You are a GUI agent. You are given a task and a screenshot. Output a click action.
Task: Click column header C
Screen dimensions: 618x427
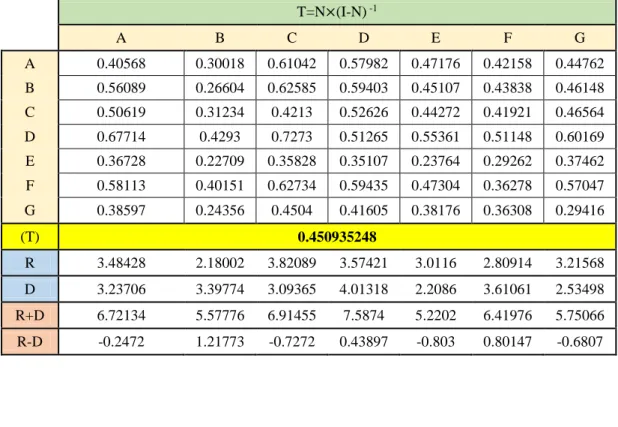pos(292,38)
